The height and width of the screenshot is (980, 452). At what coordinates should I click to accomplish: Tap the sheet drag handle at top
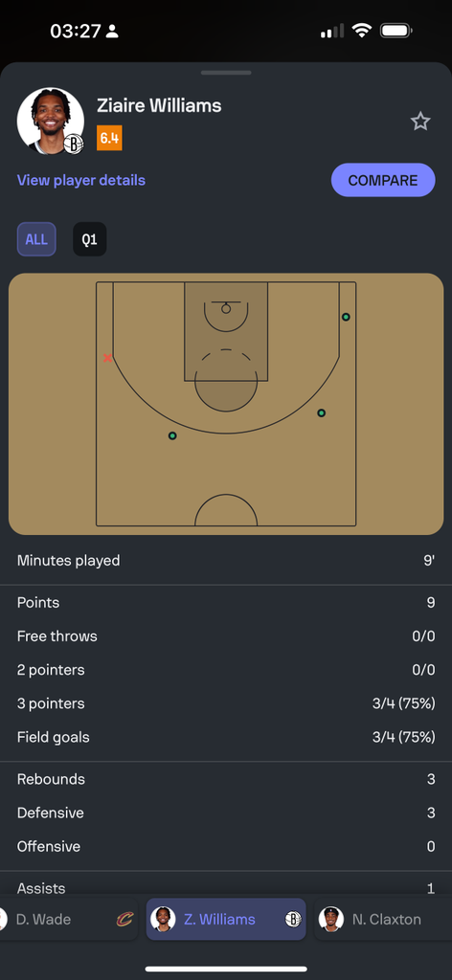click(226, 73)
